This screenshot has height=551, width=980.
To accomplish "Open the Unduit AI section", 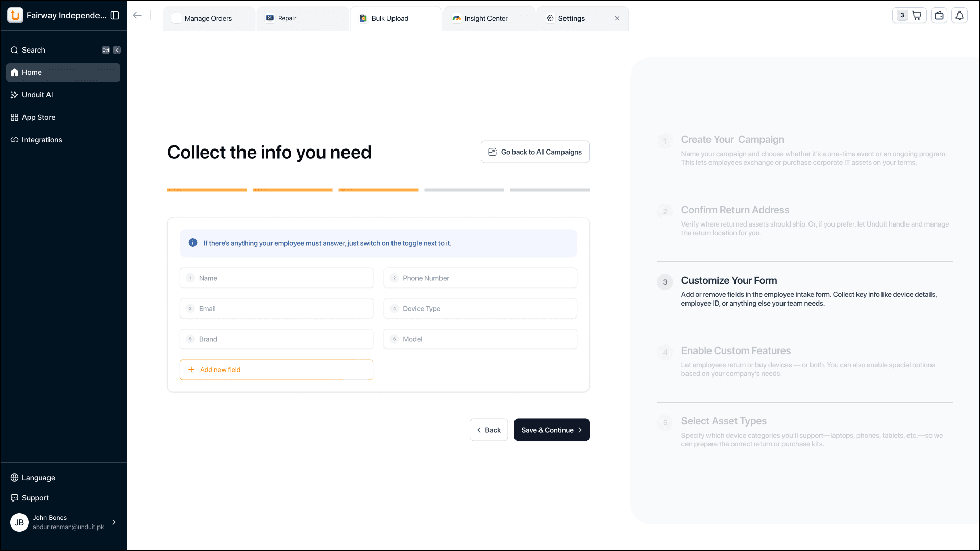I will coord(37,94).
